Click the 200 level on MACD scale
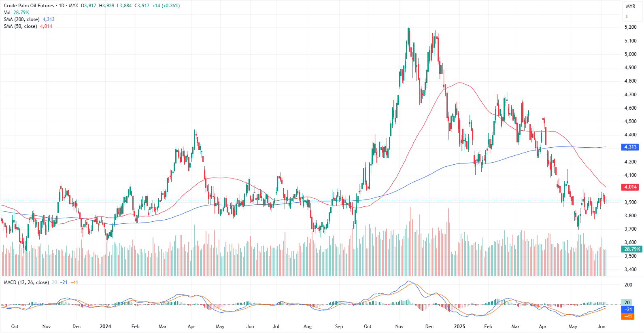The height and width of the screenshot is (333, 644). (x=628, y=285)
